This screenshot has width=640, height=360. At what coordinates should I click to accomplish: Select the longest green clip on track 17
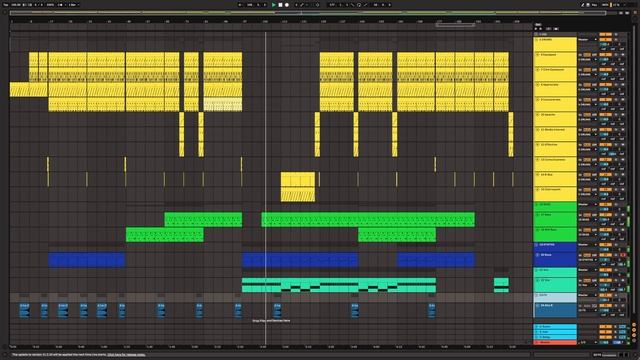coord(368,220)
